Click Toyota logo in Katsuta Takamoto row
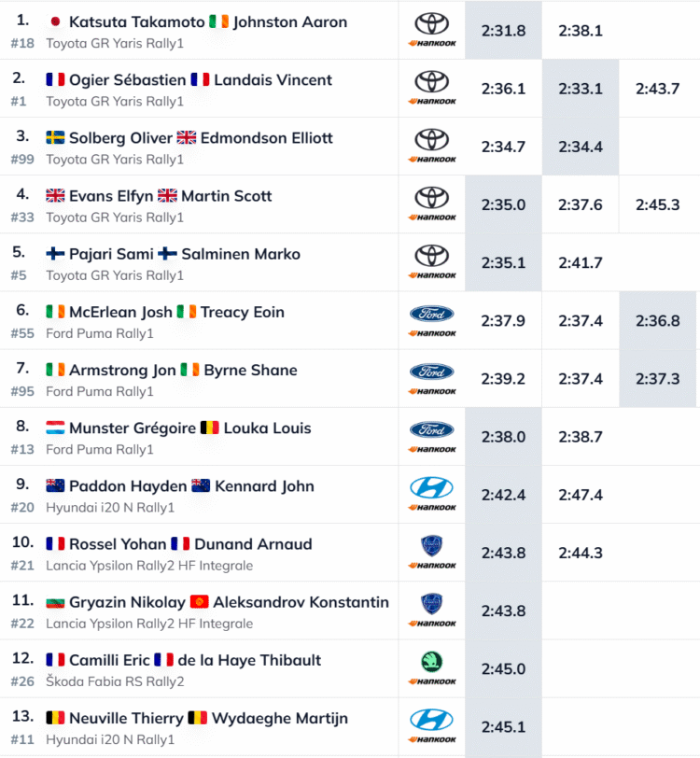Screen dimensions: 700x758 point(431,23)
